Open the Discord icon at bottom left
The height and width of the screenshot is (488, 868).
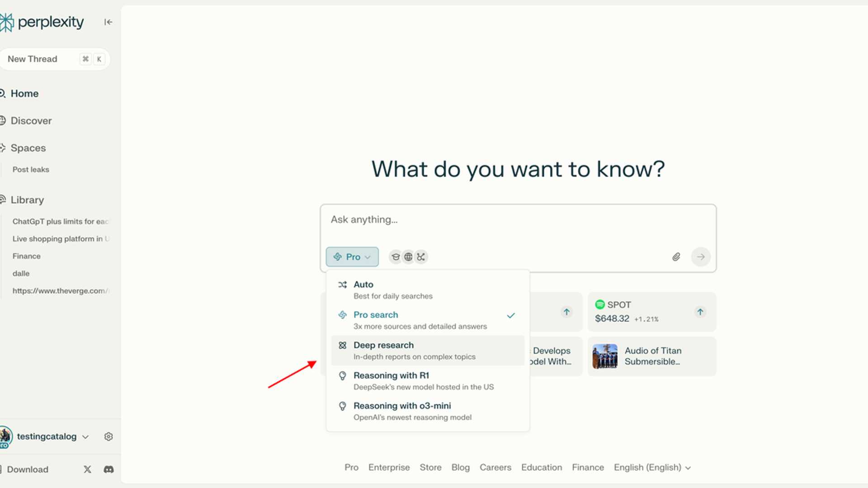pyautogui.click(x=108, y=469)
